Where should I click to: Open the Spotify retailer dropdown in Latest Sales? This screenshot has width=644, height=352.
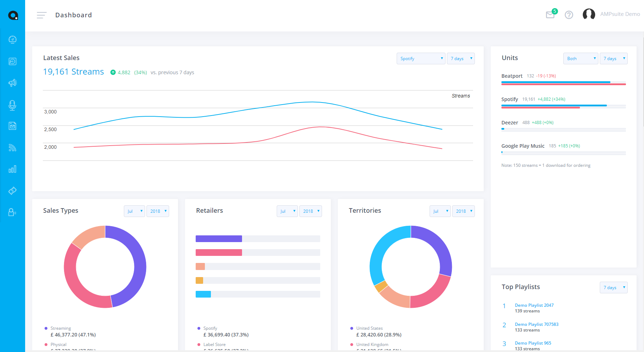coord(421,58)
